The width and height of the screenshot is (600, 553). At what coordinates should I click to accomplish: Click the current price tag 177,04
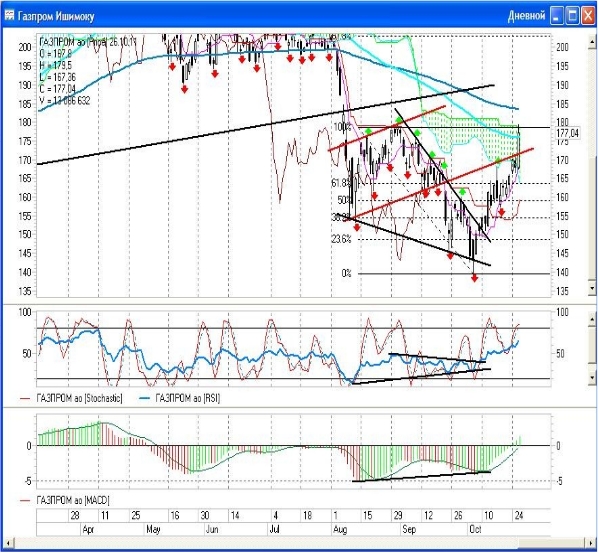[x=567, y=134]
